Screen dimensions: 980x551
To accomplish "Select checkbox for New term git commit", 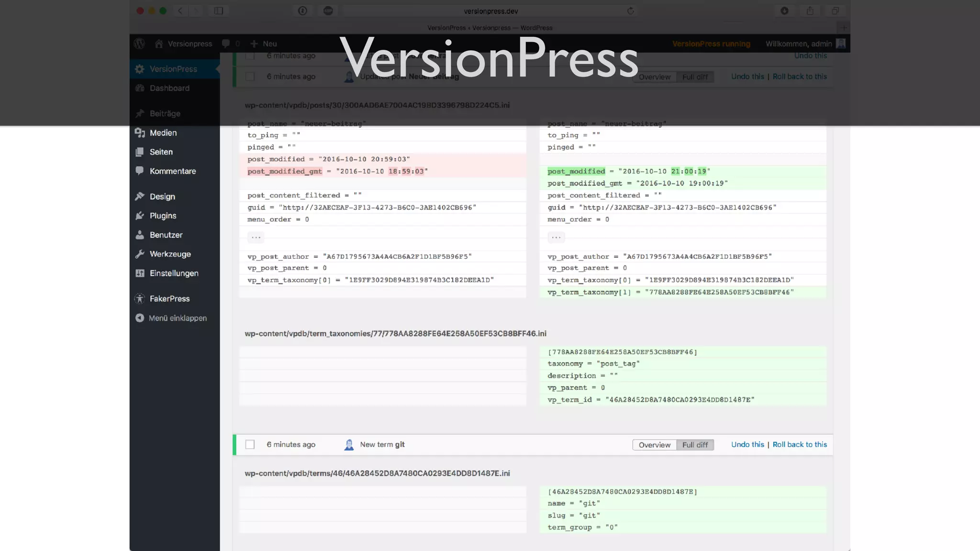I will click(x=250, y=444).
